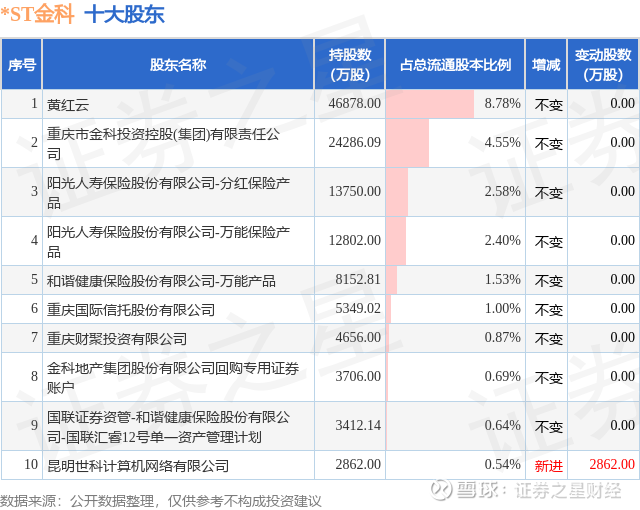Click the holding value 8152.81
The image size is (640, 510).
(358, 279)
